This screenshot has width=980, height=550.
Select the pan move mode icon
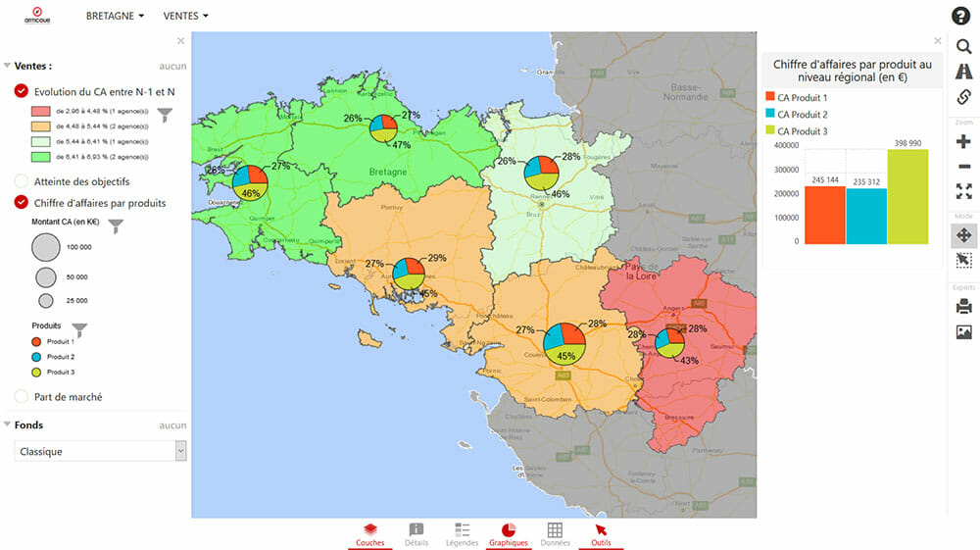[963, 235]
